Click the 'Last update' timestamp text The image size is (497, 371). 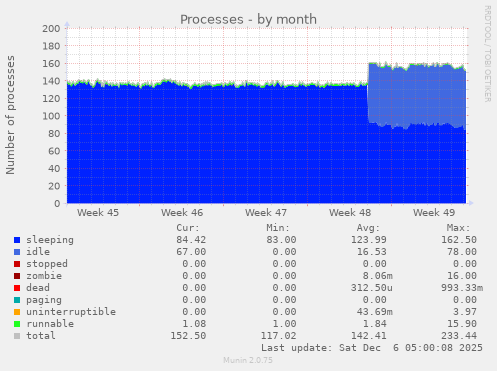click(x=372, y=348)
